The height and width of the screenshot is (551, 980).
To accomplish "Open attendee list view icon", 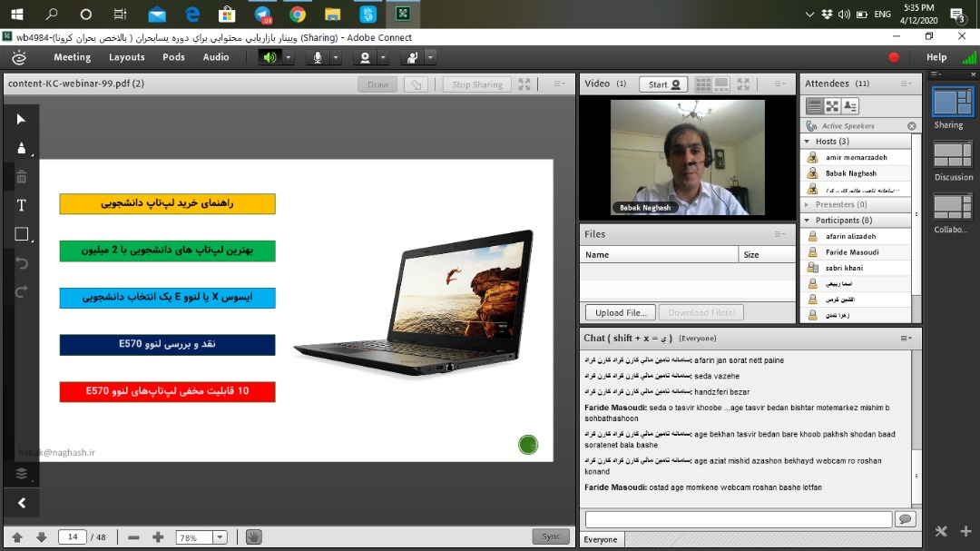I will point(814,106).
